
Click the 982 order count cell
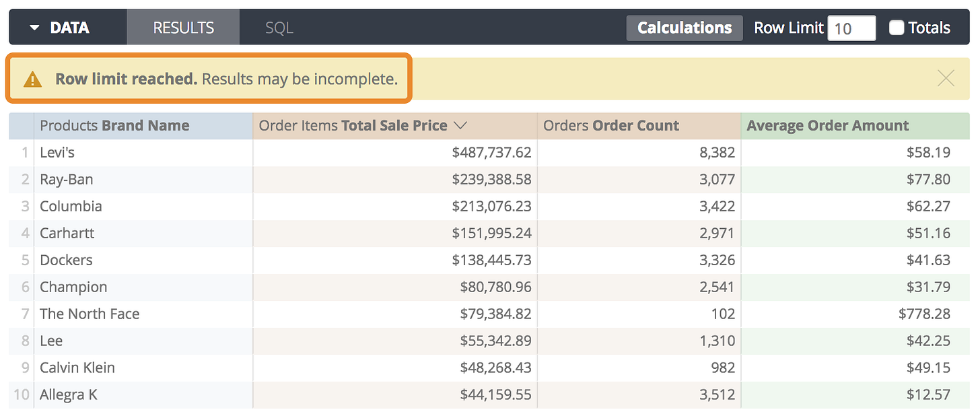[x=639, y=368]
